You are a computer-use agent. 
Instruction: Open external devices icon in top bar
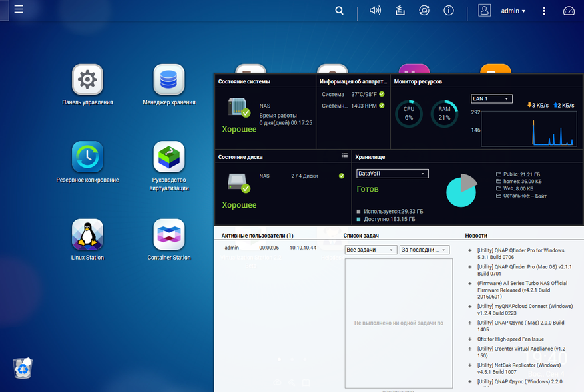[x=424, y=11]
